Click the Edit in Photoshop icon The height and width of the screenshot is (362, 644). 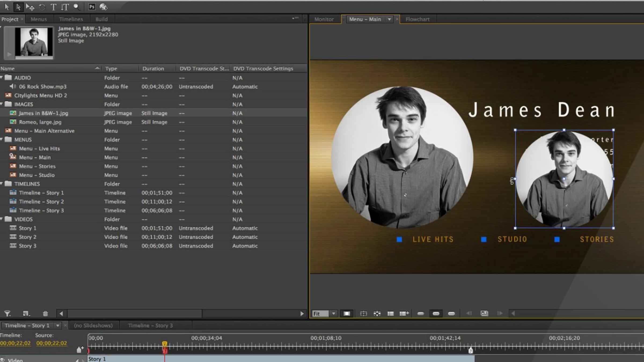92,7
